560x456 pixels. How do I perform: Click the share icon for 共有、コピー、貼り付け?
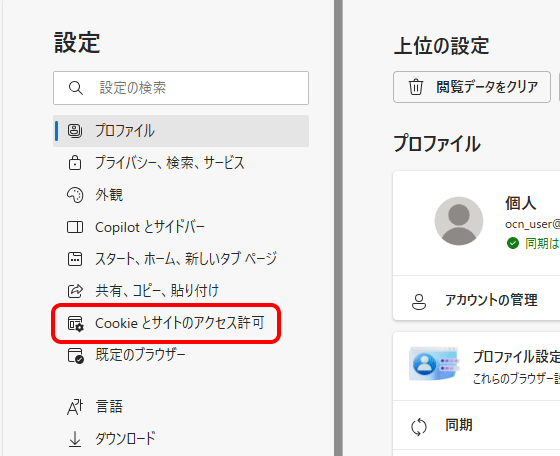coord(75,291)
